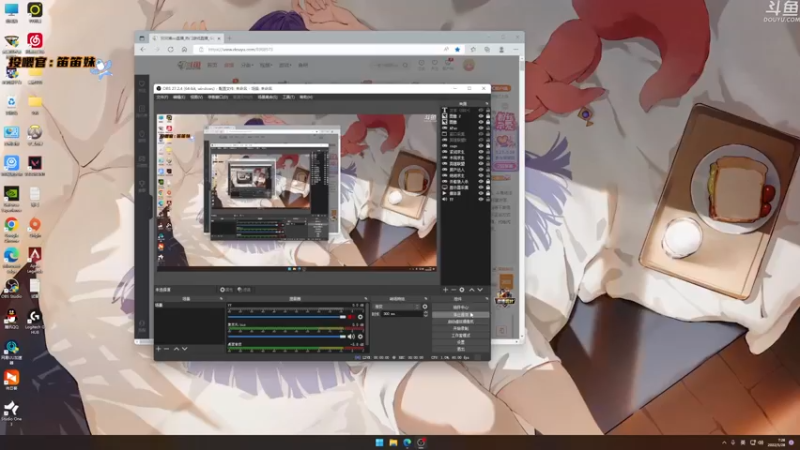The image size is (800, 450).
Task: Open Edge settings and more menu
Action: point(516,49)
